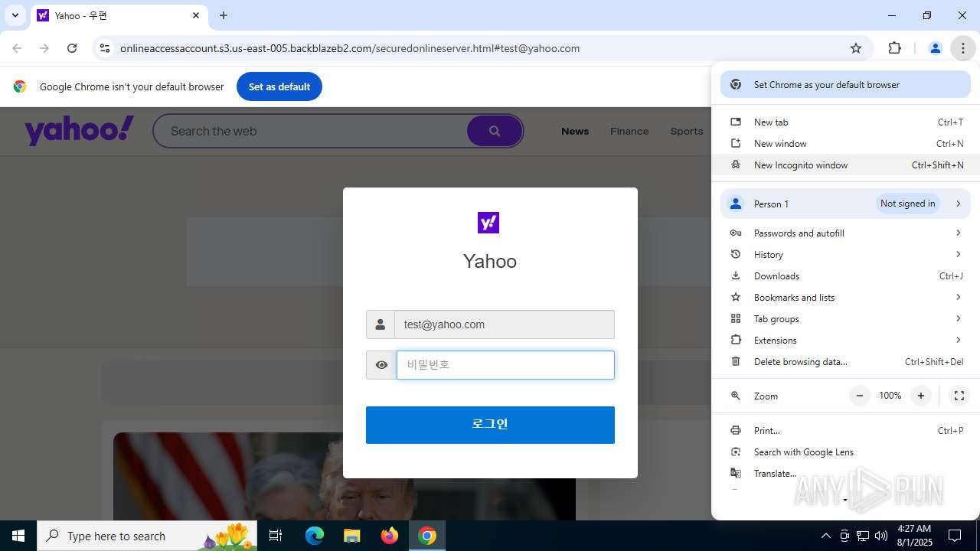Select New tab menu item
Image resolution: width=980 pixels, height=551 pixels.
click(845, 122)
